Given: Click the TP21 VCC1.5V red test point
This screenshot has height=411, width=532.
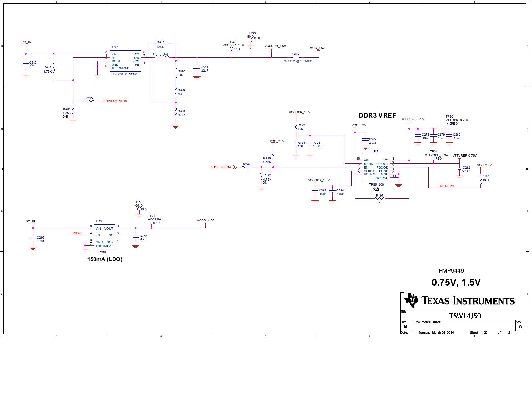Looking at the screenshot, I should click(x=152, y=223).
